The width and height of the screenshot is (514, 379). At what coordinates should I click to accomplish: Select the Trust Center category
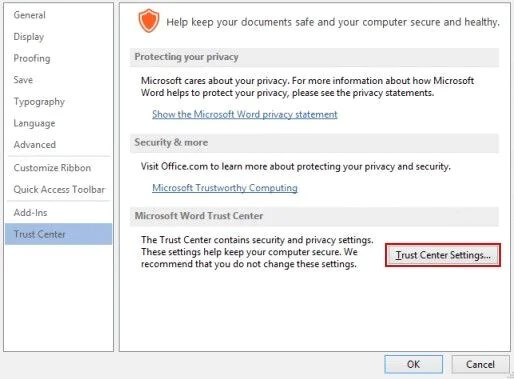coord(59,234)
